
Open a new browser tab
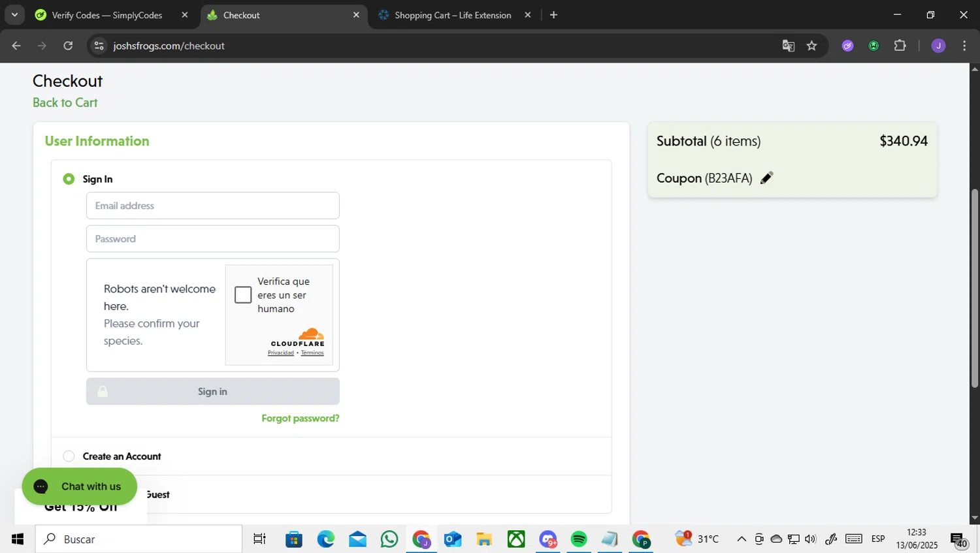click(553, 15)
